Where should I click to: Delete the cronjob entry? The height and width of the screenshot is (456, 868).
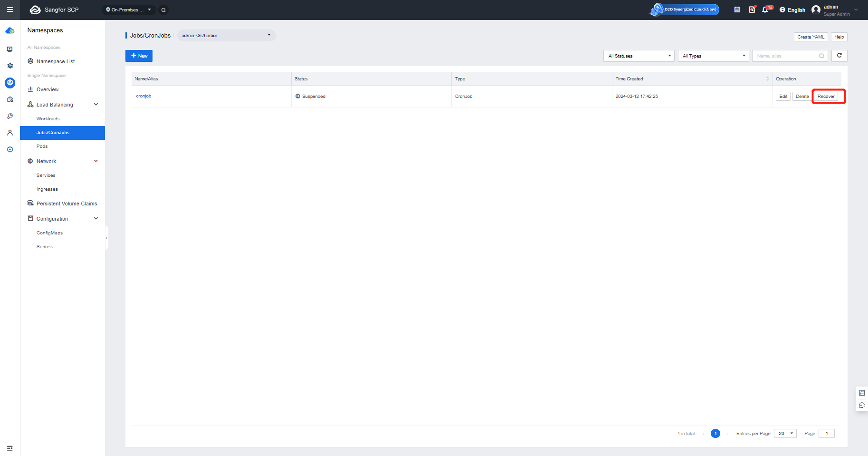pyautogui.click(x=802, y=97)
